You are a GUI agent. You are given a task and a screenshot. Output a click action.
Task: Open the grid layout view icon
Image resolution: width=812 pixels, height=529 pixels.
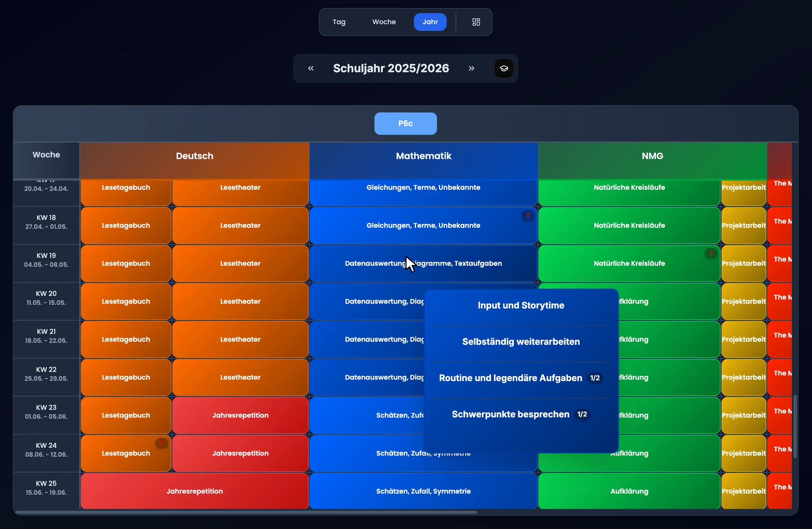[476, 22]
